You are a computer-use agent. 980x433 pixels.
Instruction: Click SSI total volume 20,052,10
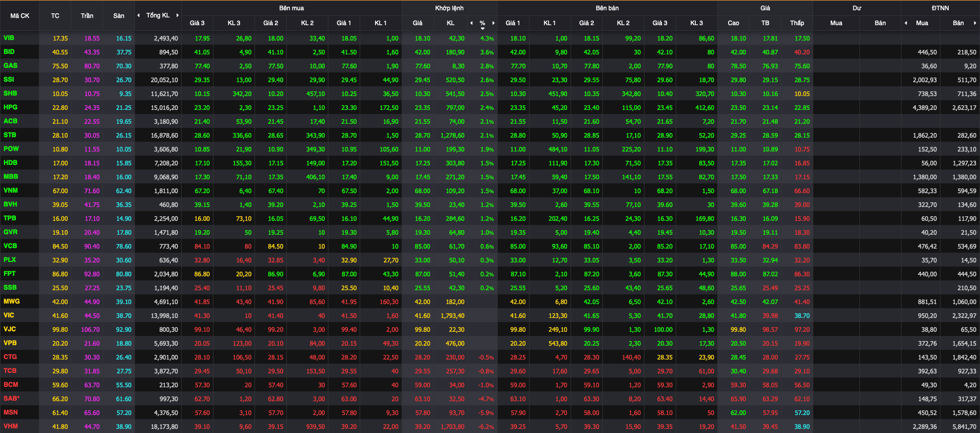[164, 80]
